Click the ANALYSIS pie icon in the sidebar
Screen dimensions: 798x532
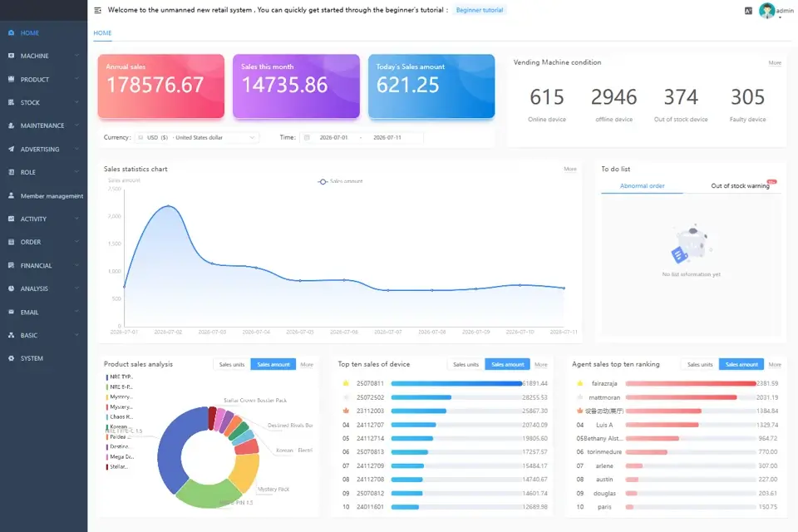click(x=11, y=288)
